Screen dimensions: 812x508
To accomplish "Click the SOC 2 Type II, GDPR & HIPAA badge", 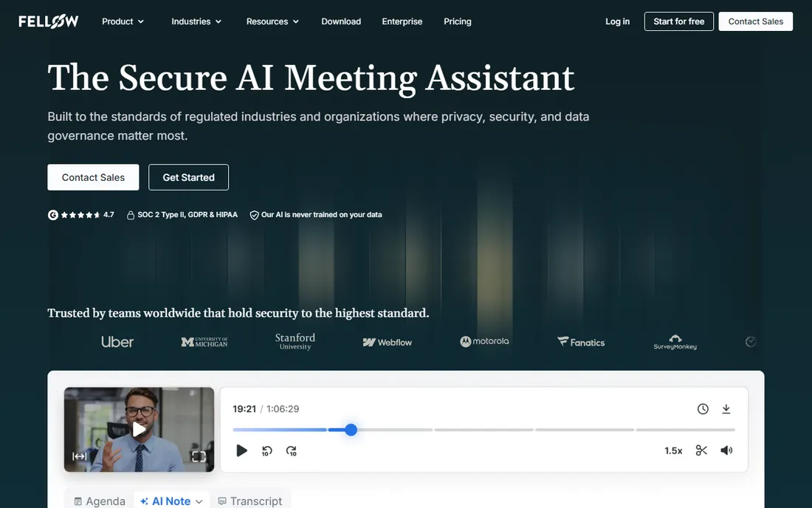I will [182, 215].
